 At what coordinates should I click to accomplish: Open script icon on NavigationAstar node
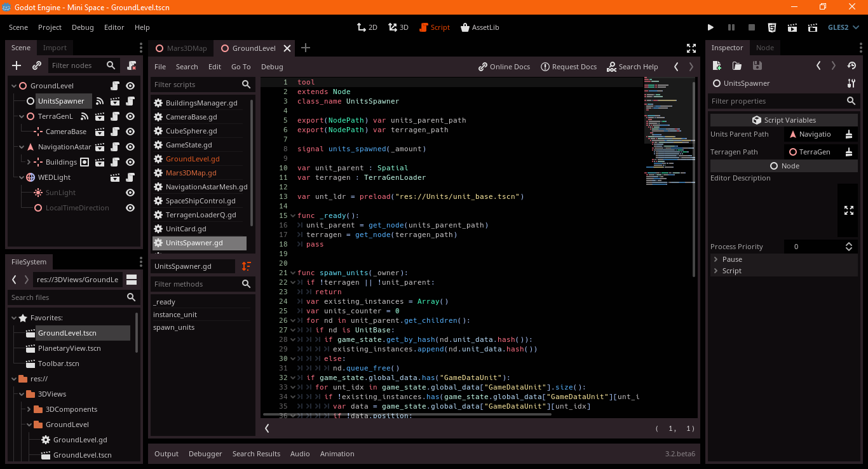coord(115,147)
